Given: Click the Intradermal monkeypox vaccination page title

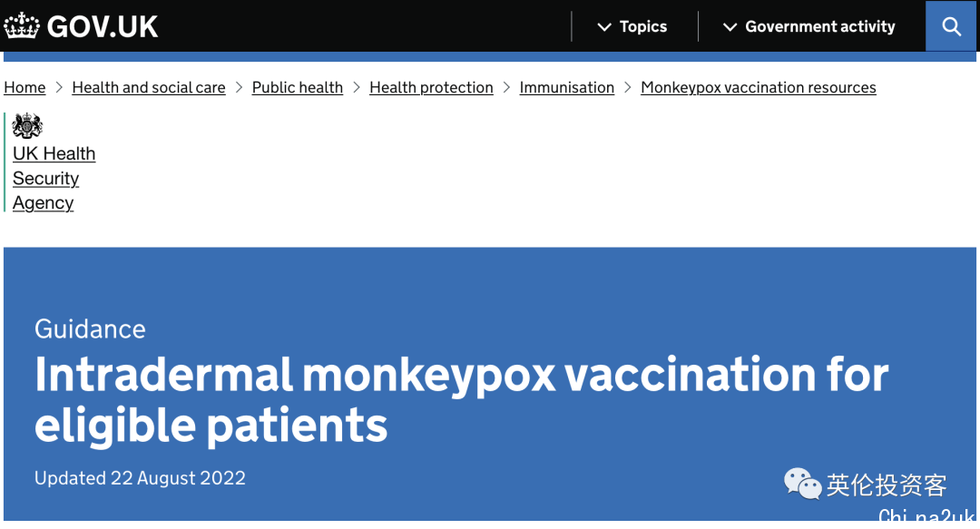Looking at the screenshot, I should 461,399.
